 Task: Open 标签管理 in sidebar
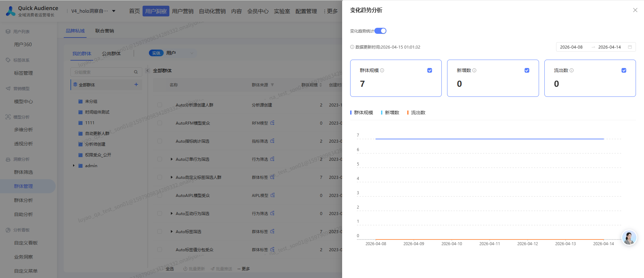point(23,73)
